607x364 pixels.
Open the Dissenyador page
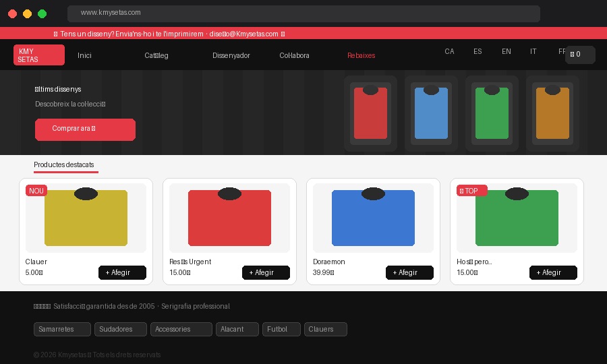(231, 55)
